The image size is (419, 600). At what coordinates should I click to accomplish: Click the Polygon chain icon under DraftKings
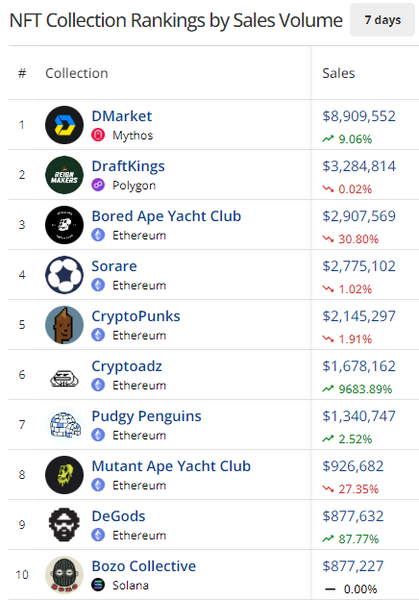pos(98,185)
